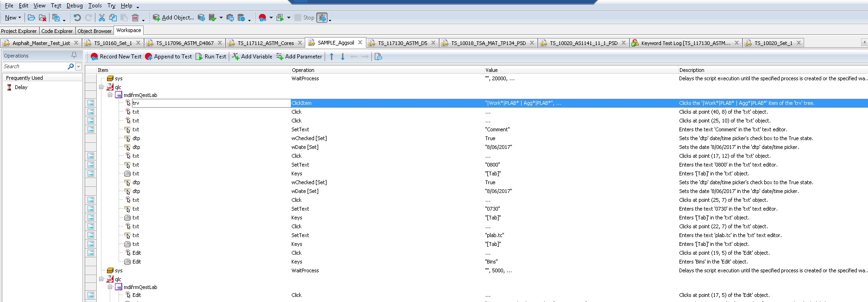Collapse the first mdifrmQestLab node
Screen dimensions: 868x302
coord(110,95)
